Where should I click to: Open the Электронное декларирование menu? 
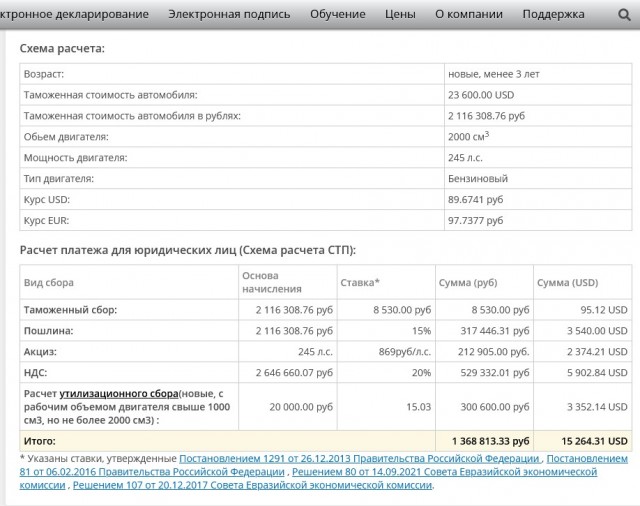[74, 14]
